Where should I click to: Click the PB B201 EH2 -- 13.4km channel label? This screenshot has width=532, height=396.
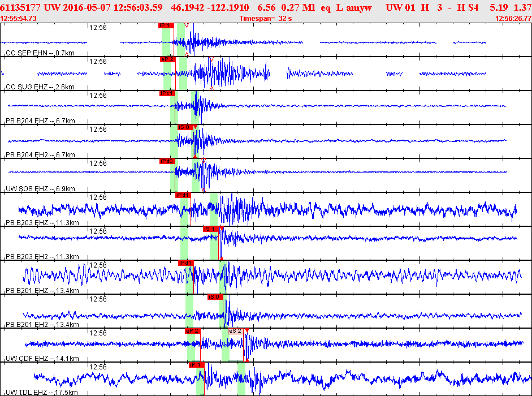pos(42,325)
